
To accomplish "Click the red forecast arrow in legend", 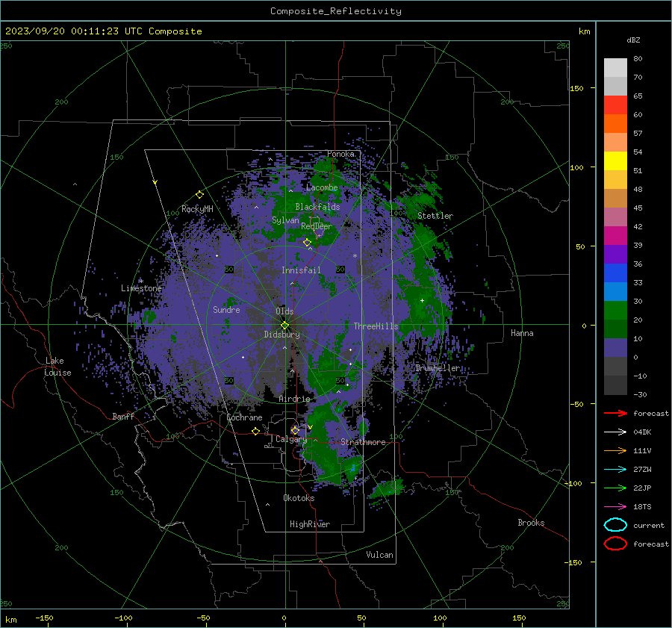I will tap(615, 413).
